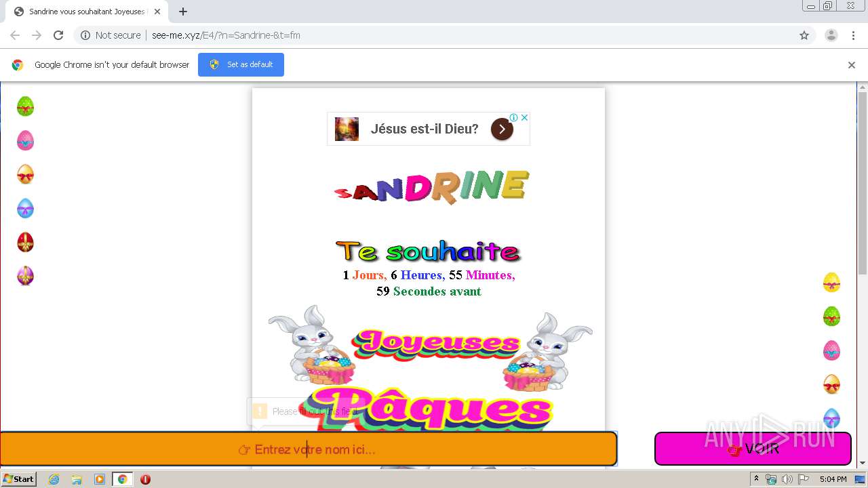The height and width of the screenshot is (488, 868).
Task: Launch Internet Explorer from taskbar
Action: 54,479
